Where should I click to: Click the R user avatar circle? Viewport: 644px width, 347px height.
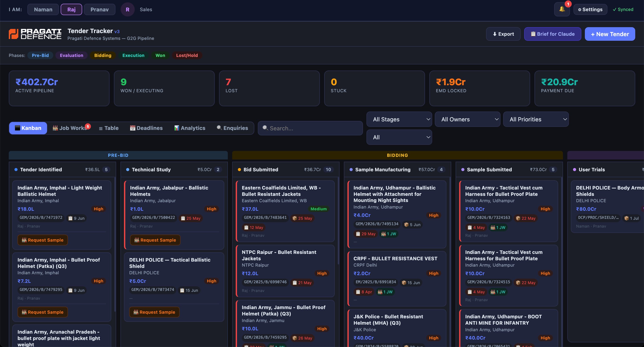(x=127, y=9)
